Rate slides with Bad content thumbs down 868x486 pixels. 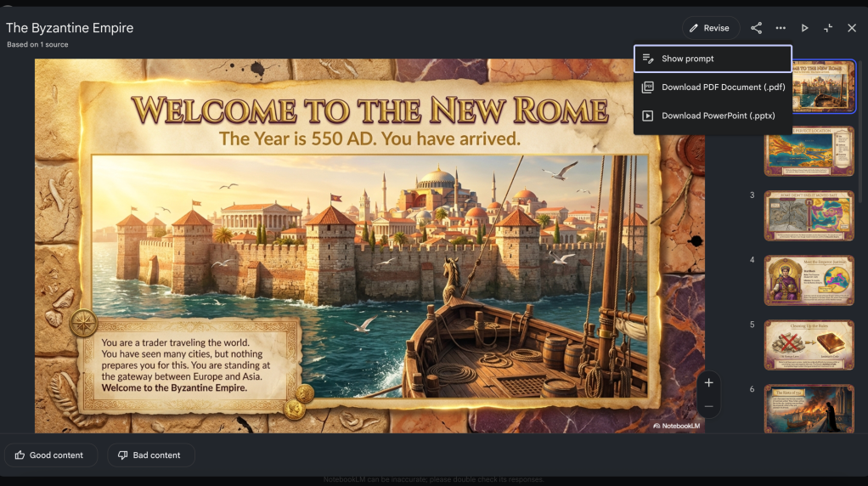(150, 455)
